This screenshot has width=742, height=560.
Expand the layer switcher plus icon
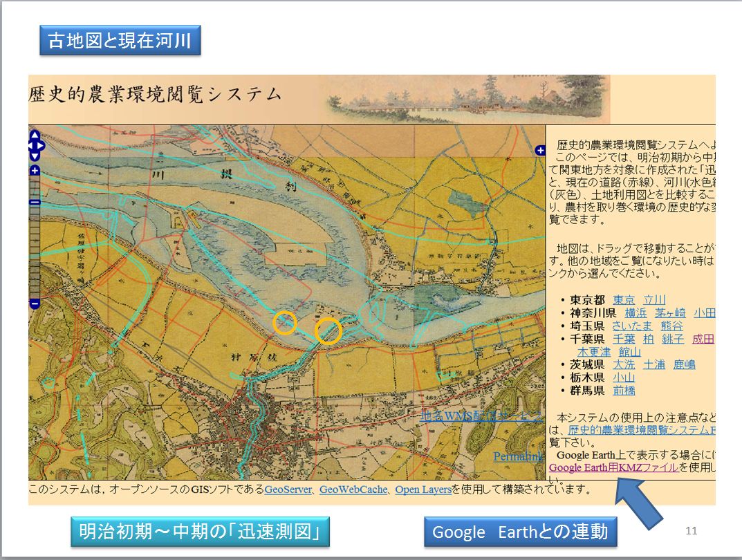tap(540, 151)
